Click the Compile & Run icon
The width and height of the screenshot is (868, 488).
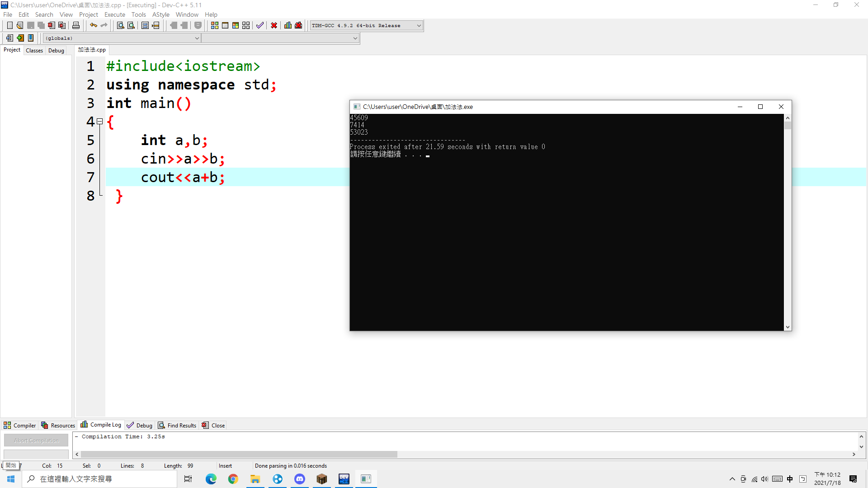pos(236,25)
